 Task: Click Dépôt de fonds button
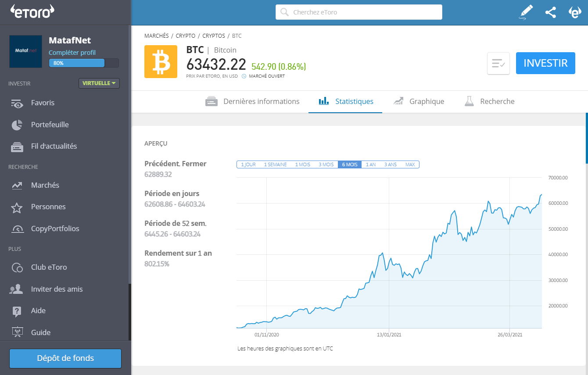coord(65,358)
